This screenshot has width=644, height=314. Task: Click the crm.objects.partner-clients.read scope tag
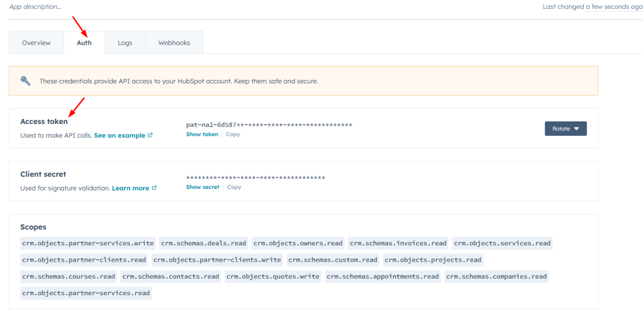84,260
